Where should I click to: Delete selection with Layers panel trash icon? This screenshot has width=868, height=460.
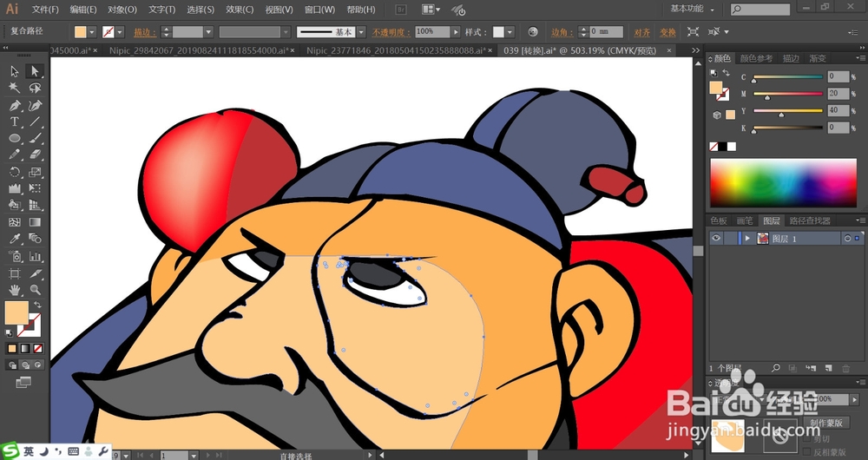click(x=845, y=368)
